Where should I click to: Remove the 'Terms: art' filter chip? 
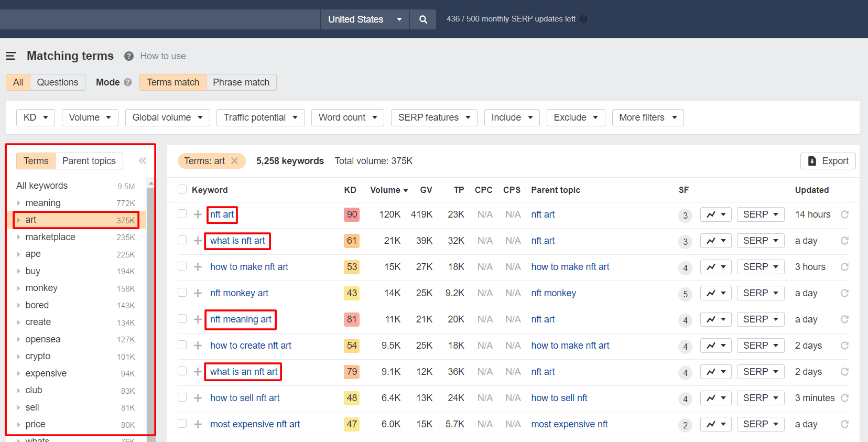click(x=235, y=161)
